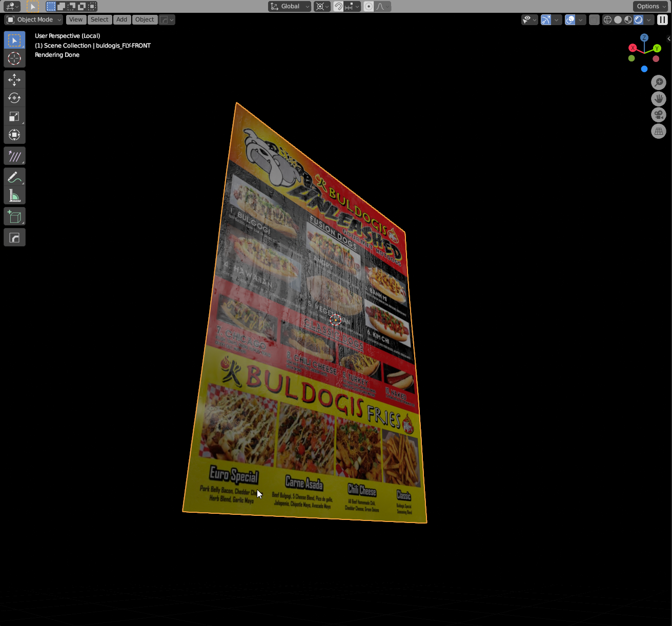Open the pivot point dropdown
The image size is (672, 626).
point(322,7)
